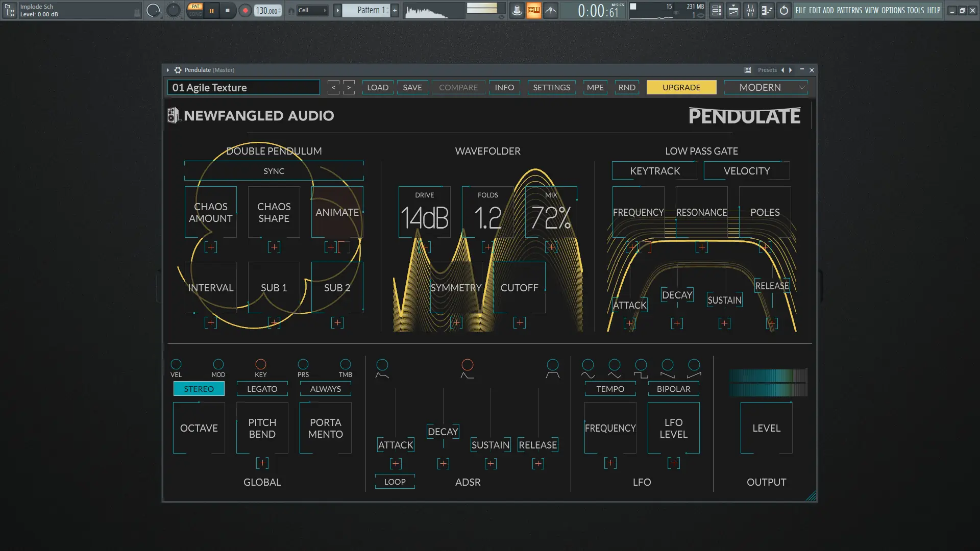Click the LFO FREQUENCY knob box
The image size is (980, 551).
pos(610,428)
